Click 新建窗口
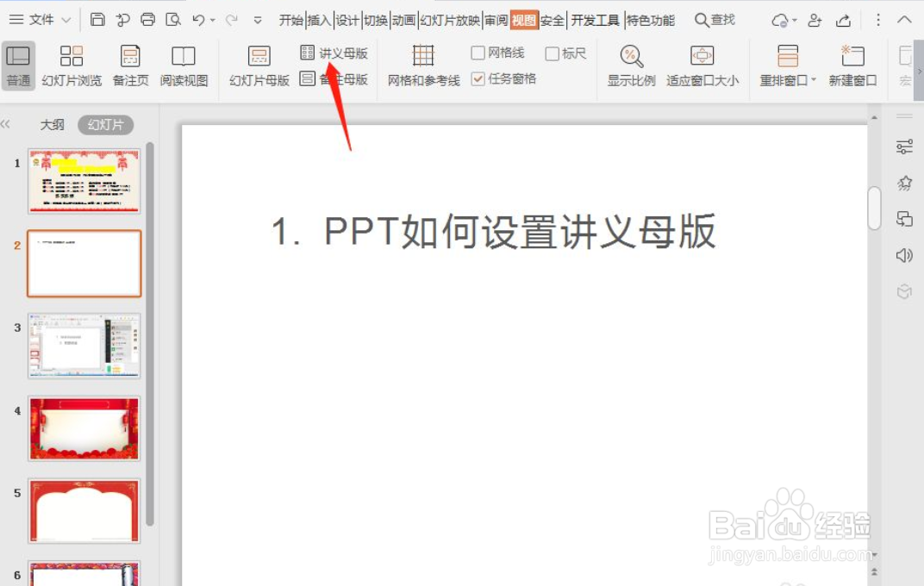 pyautogui.click(x=852, y=65)
